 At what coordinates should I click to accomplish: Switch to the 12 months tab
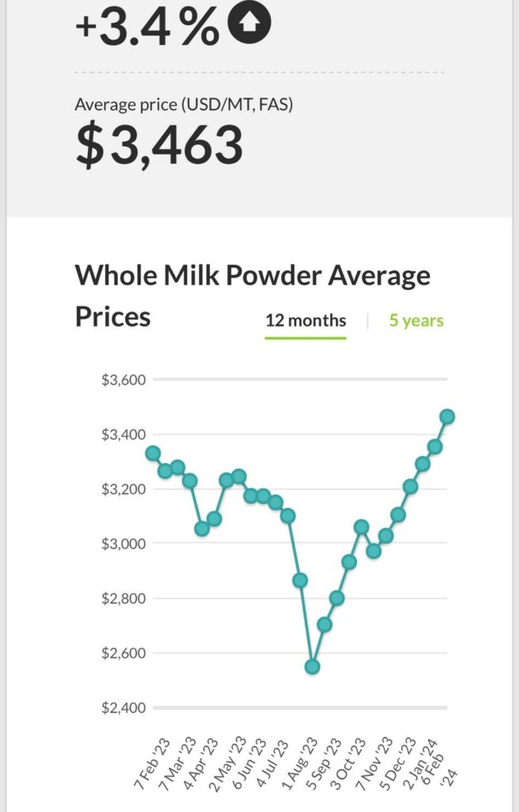coord(305,320)
